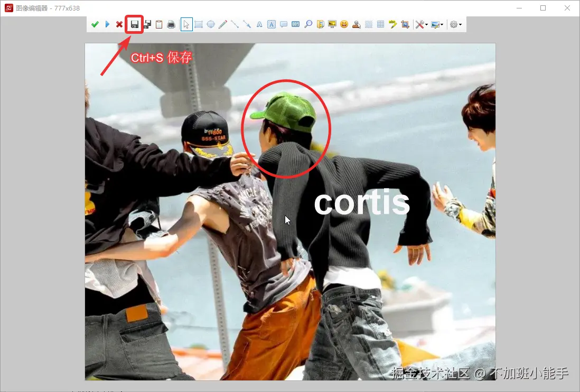The height and width of the screenshot is (392, 580).
Task: Select the arrow drawing tool
Action: click(247, 24)
